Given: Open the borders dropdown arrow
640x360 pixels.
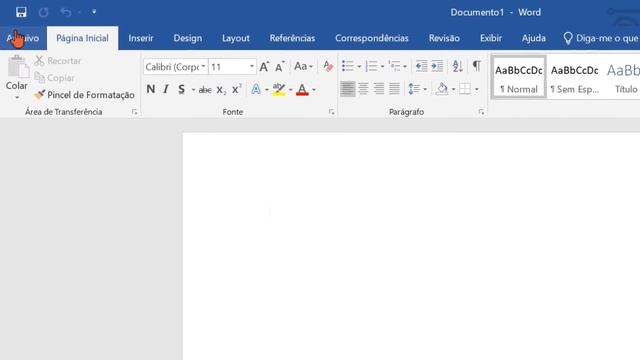Looking at the screenshot, I should point(477,89).
